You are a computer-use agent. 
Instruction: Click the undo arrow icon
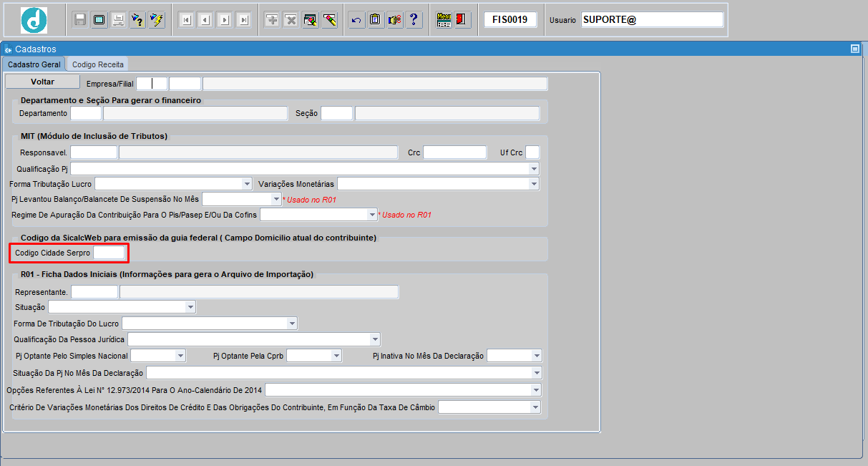356,20
